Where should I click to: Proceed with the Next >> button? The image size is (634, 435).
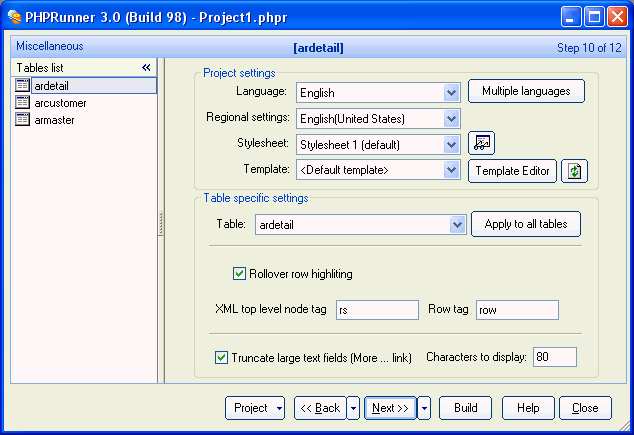pos(390,408)
